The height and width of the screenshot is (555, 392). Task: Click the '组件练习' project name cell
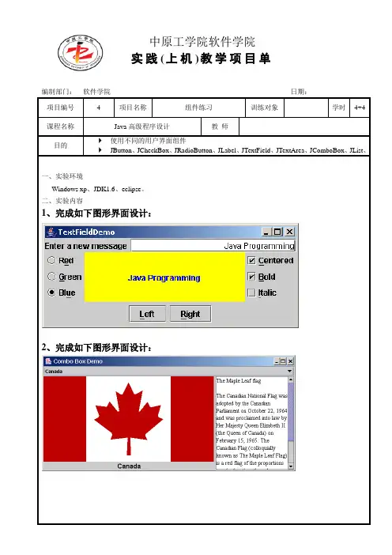(x=199, y=108)
